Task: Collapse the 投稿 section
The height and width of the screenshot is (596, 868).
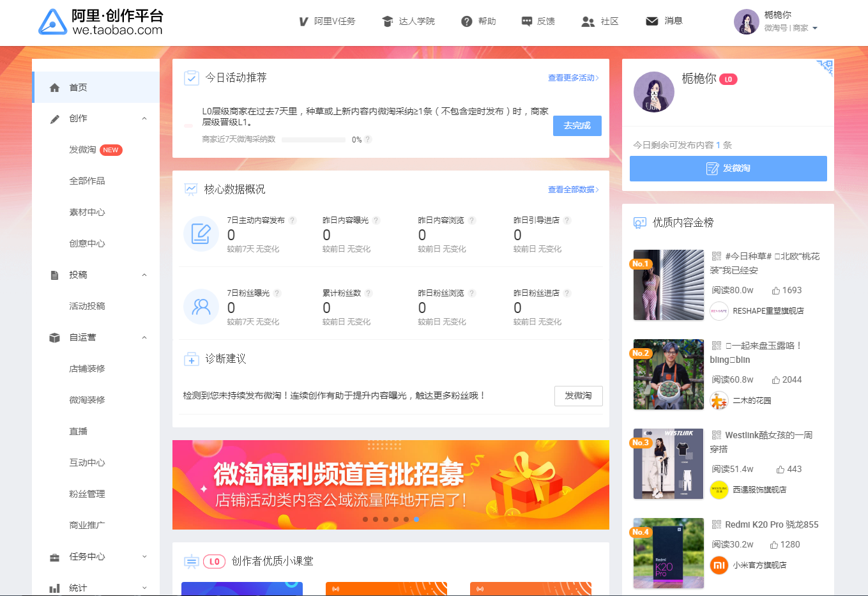Action: pos(144,275)
